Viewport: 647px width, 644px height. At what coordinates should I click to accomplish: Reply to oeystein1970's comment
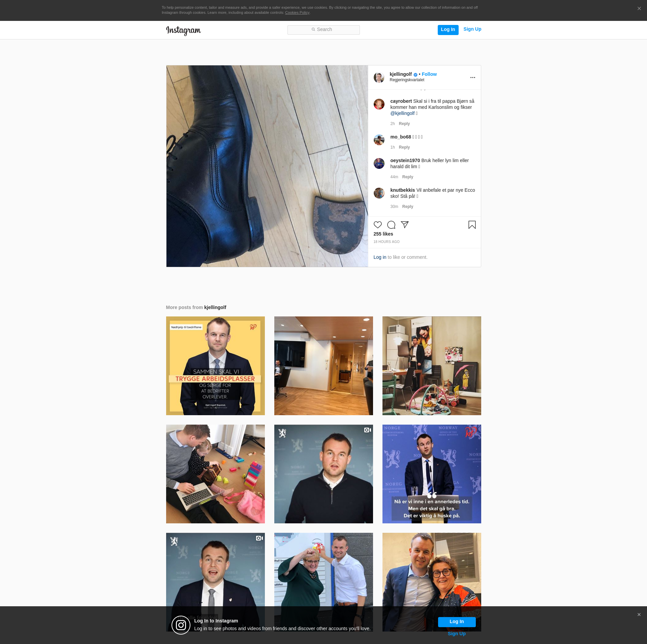coord(408,177)
